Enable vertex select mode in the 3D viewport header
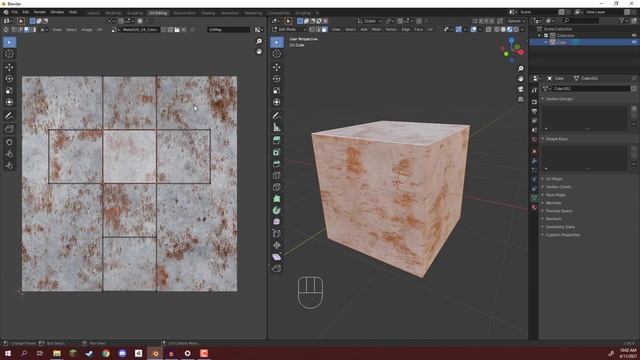 tap(312, 29)
